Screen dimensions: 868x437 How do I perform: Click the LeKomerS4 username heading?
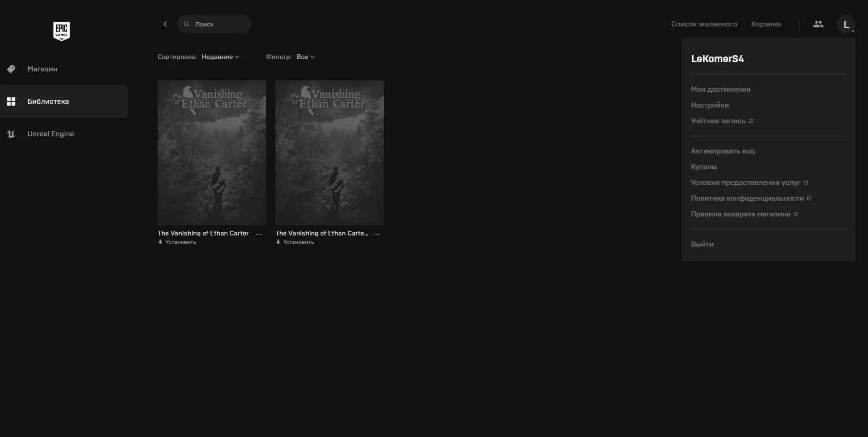(x=717, y=59)
